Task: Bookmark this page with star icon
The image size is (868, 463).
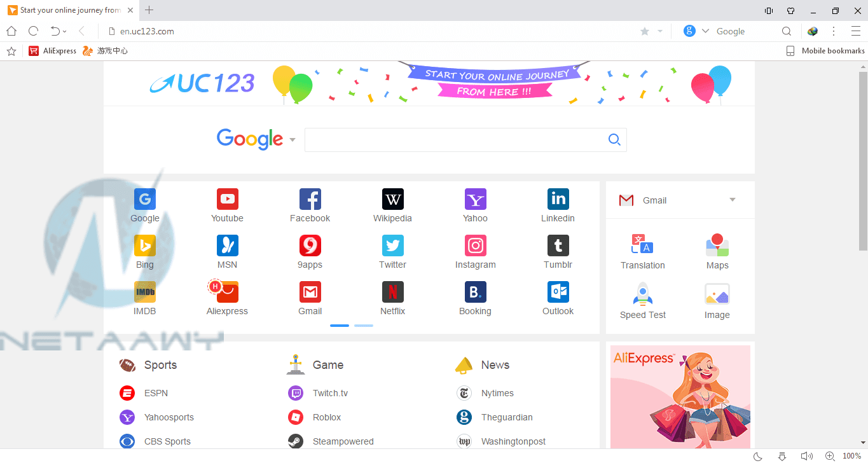Action: click(645, 31)
